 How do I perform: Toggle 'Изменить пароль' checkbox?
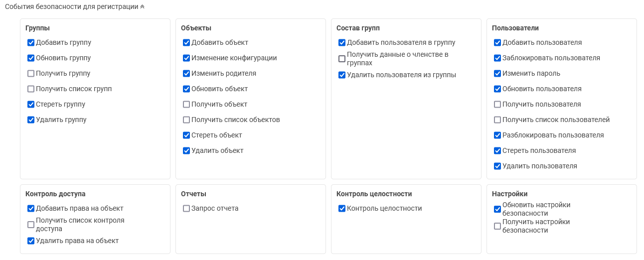[497, 74]
